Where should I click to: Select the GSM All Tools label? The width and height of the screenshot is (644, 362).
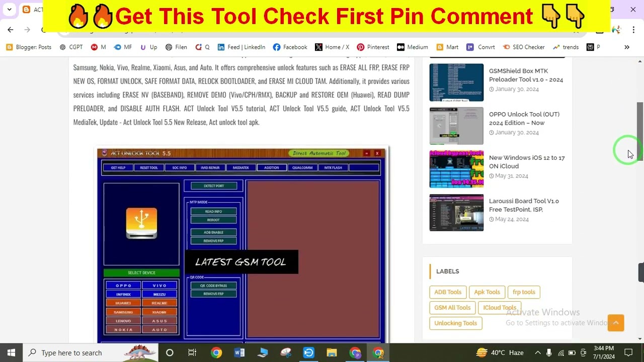452,308
